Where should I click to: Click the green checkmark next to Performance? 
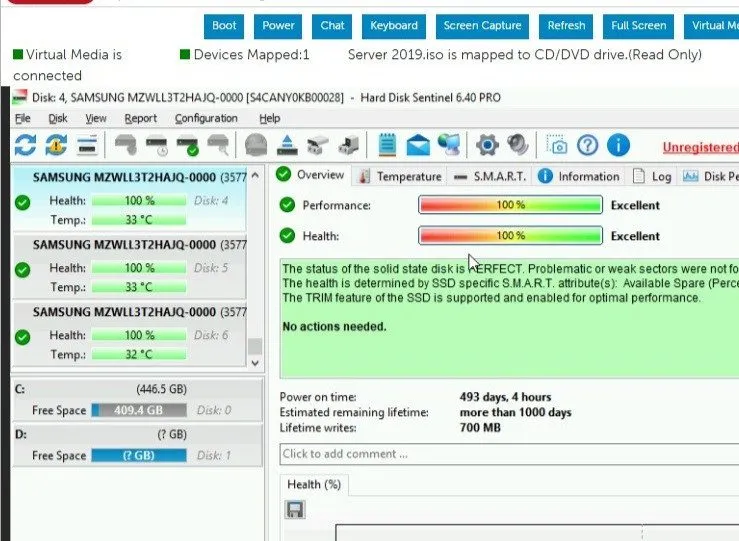(x=287, y=205)
